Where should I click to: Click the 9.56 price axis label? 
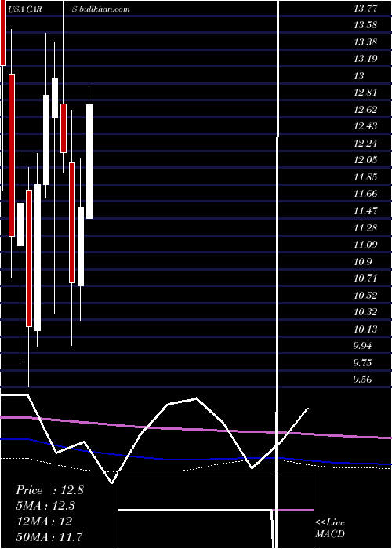point(363,379)
